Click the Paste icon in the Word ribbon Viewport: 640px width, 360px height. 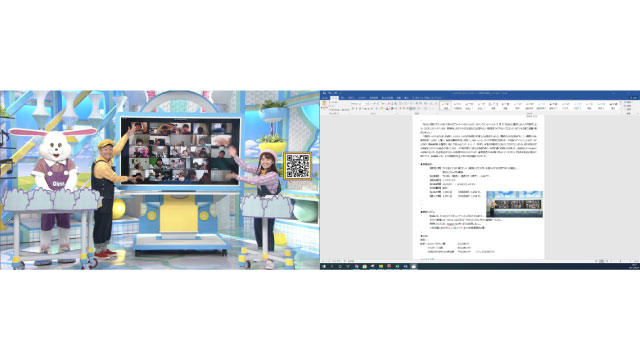(324, 104)
